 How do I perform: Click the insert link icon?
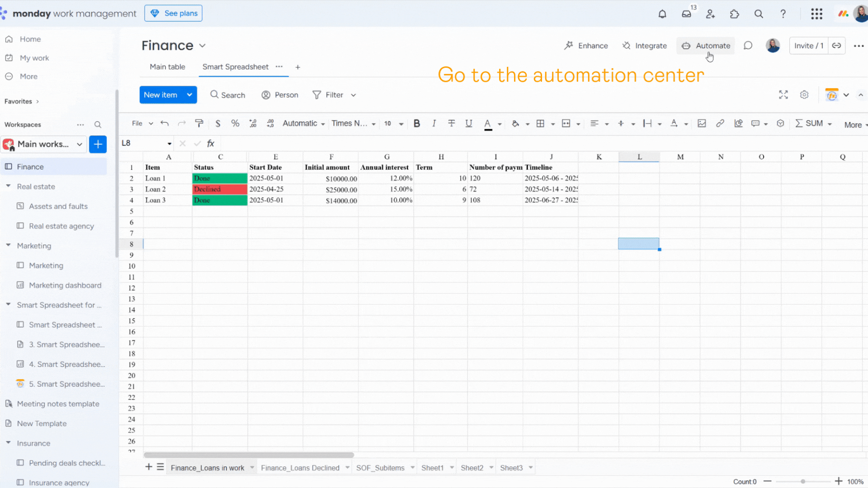720,123
